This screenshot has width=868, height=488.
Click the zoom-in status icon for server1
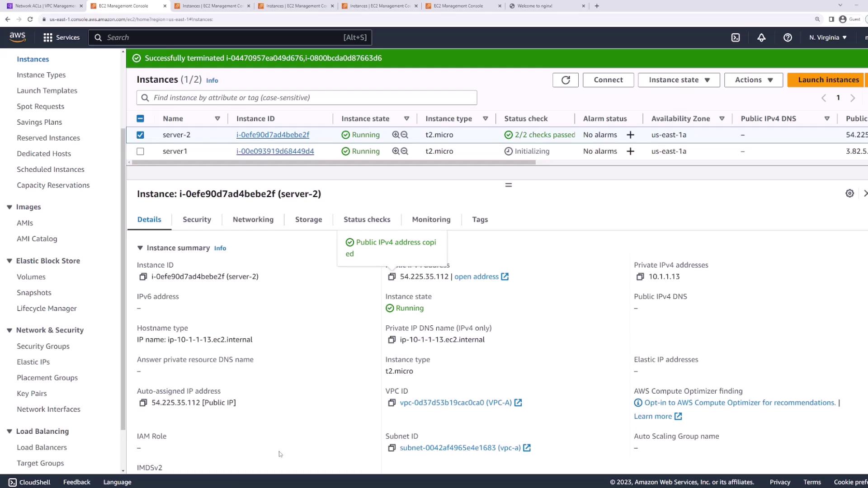click(x=396, y=151)
